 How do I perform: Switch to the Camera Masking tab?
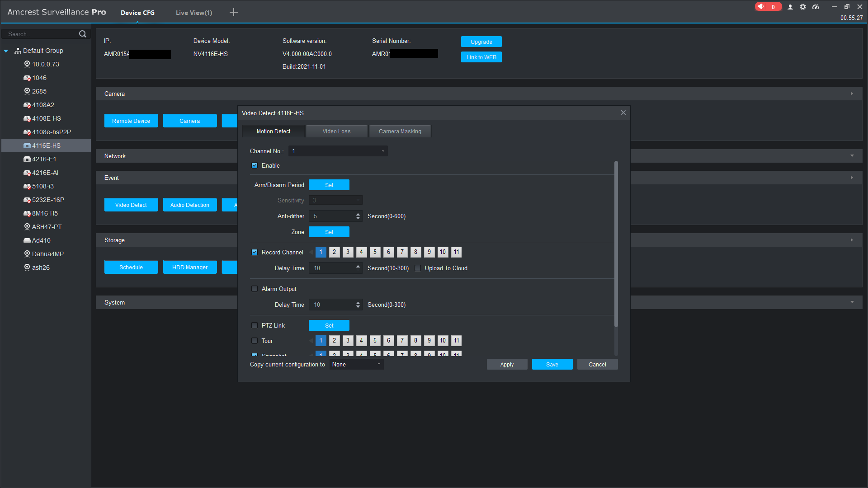(400, 131)
